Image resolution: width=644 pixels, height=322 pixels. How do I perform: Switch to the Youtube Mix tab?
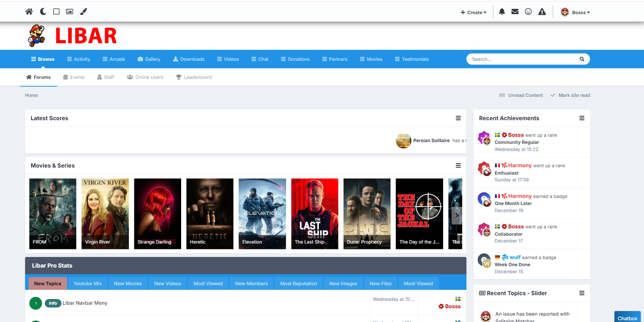click(x=88, y=284)
